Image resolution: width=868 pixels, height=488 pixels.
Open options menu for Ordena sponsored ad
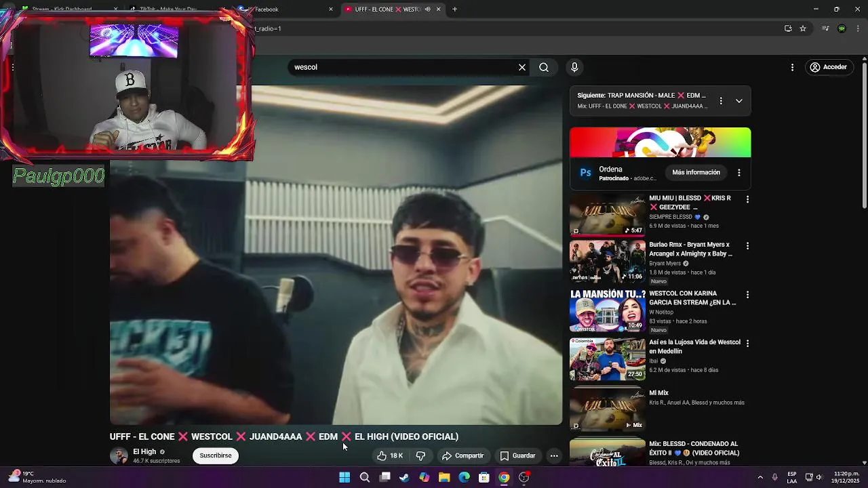(739, 172)
